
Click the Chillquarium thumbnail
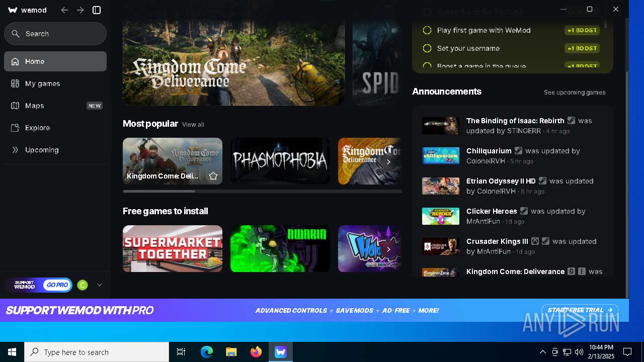[441, 156]
